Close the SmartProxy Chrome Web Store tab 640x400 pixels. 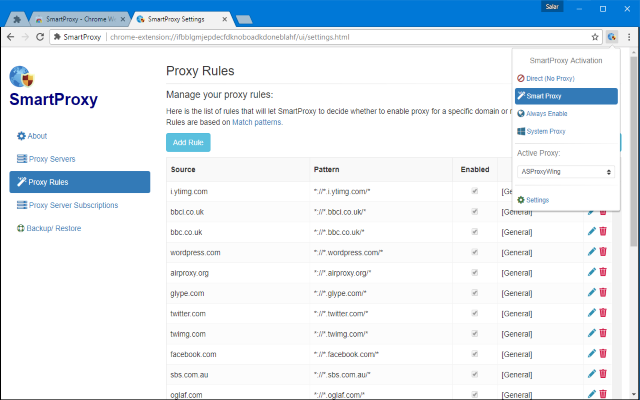[123, 19]
